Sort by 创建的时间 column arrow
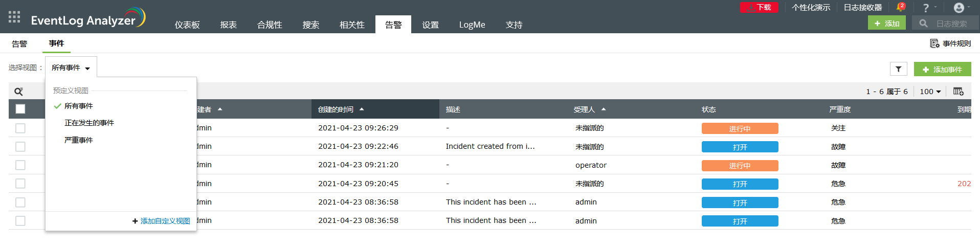This screenshot has width=980, height=247. [x=362, y=109]
